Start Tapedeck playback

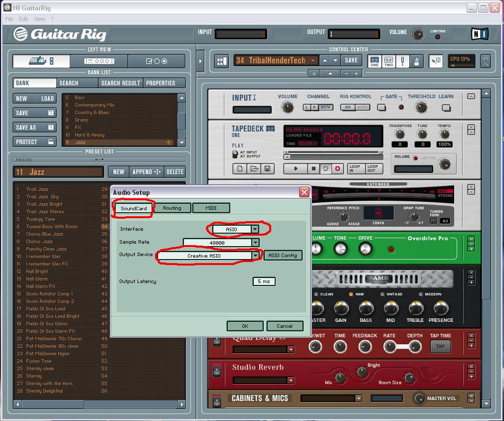coord(296,168)
